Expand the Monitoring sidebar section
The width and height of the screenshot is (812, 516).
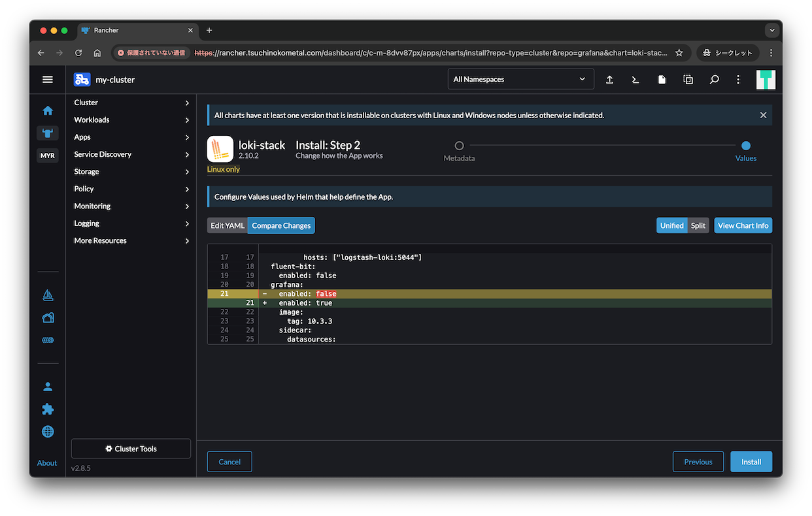[131, 206]
